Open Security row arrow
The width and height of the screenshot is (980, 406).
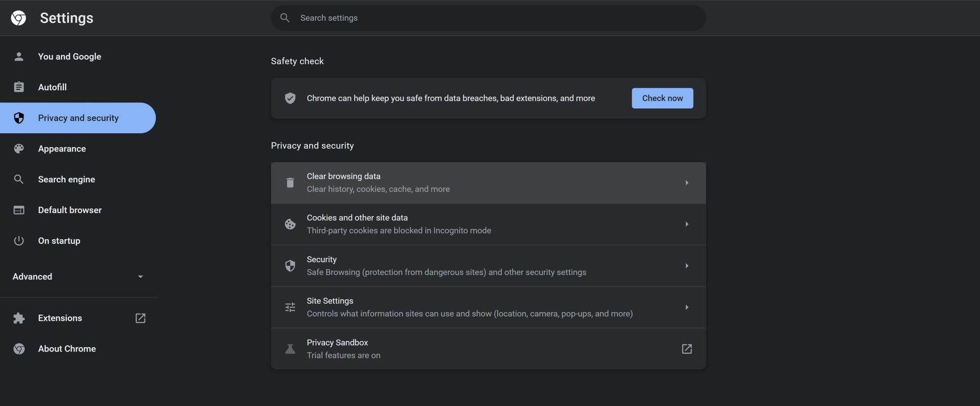click(x=687, y=266)
